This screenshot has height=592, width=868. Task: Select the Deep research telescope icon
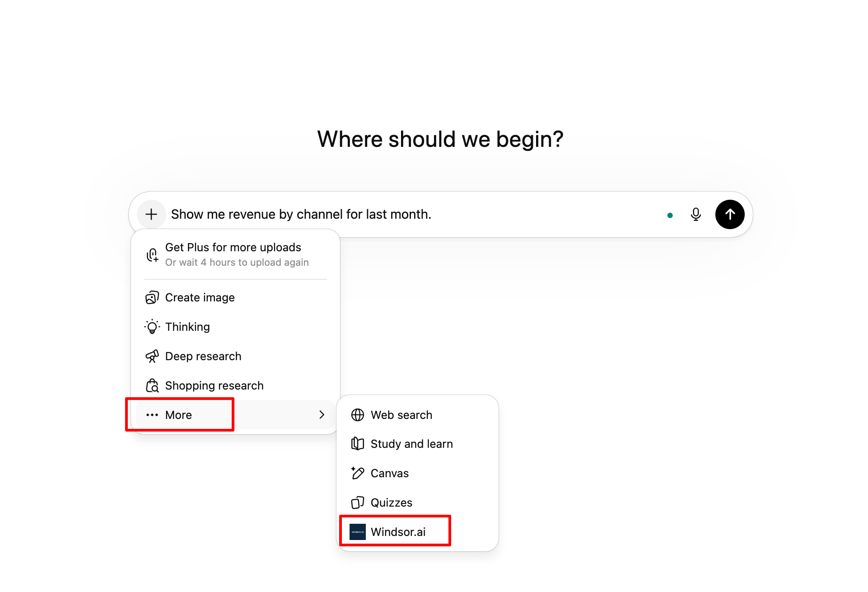tap(152, 356)
